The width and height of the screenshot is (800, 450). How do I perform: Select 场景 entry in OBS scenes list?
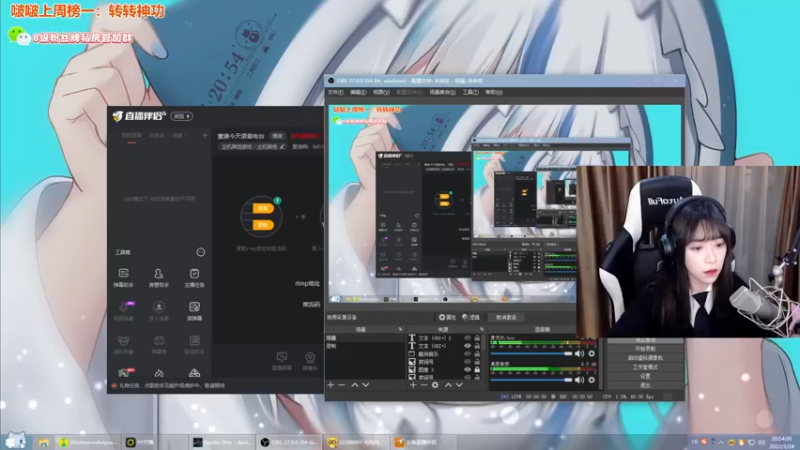[x=364, y=338]
